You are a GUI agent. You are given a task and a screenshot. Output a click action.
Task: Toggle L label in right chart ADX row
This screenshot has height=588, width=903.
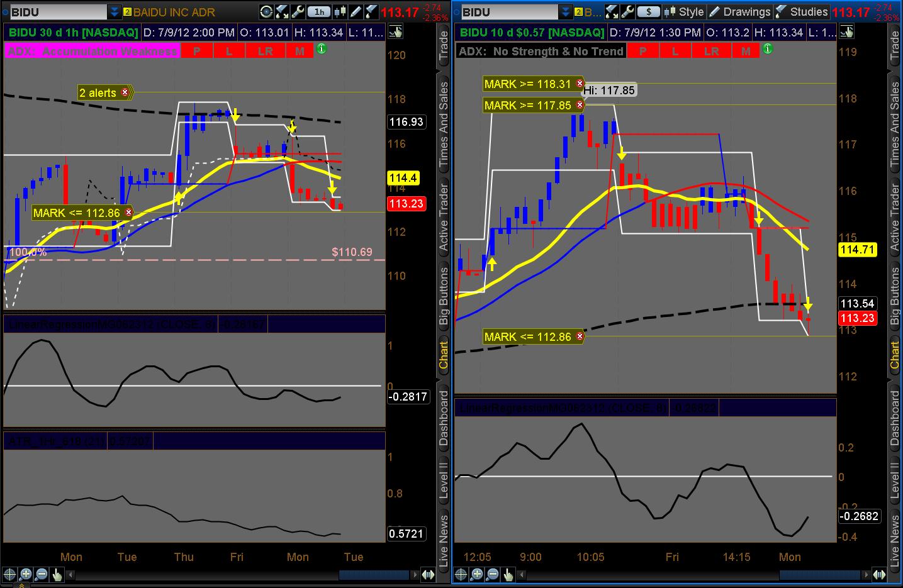pos(675,52)
